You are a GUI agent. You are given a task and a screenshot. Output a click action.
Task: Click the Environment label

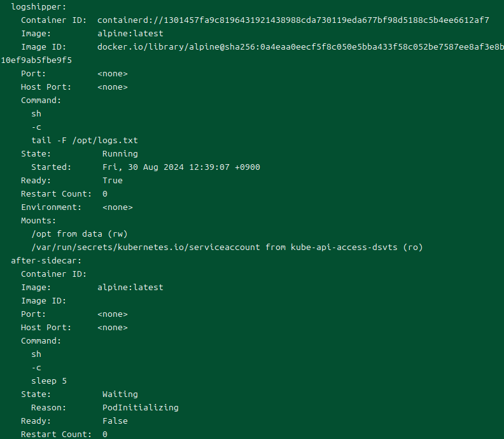[51, 207]
